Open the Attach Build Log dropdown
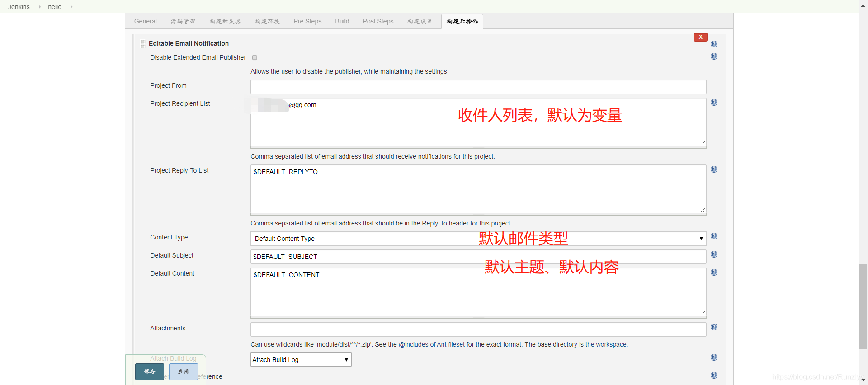Screen dimensions: 868x385 pyautogui.click(x=301, y=360)
